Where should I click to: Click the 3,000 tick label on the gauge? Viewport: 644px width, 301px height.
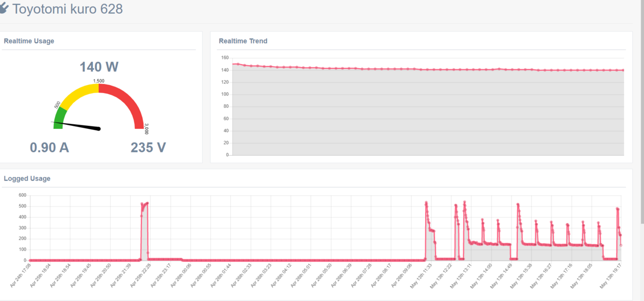coord(146,129)
